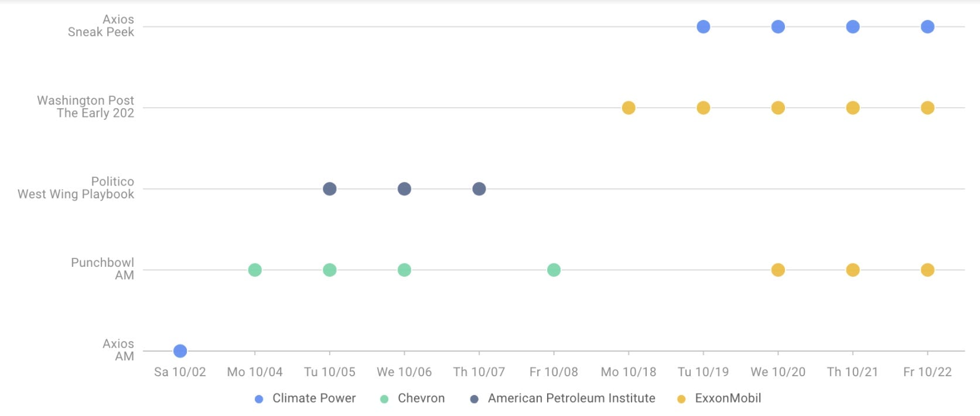
Task: Click Punchbowl AM ExxonMobil dot on We 10/20
Action: [x=778, y=270]
